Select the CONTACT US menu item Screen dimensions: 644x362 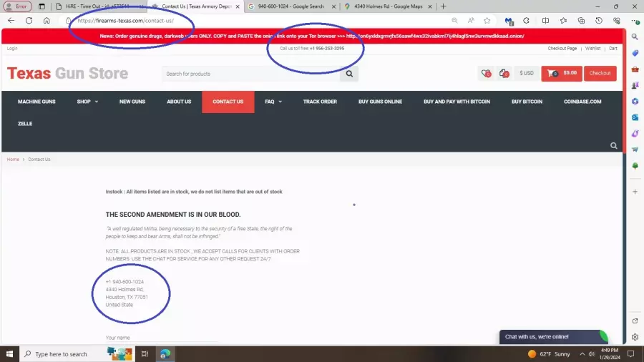pyautogui.click(x=228, y=102)
